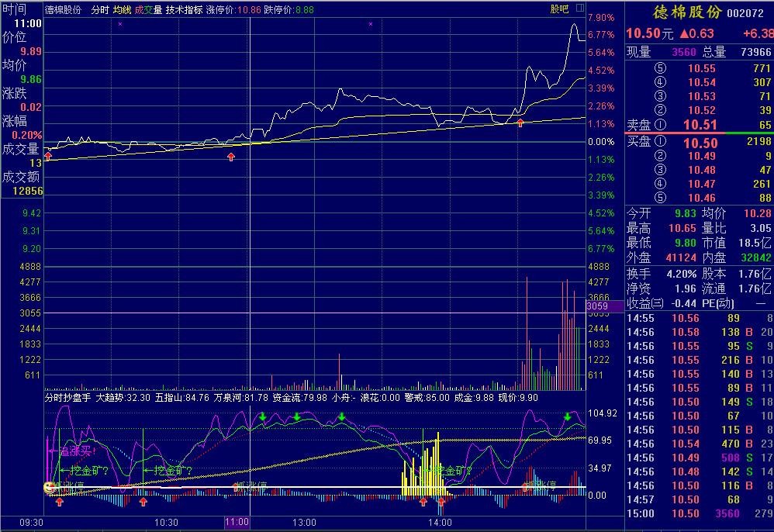Click red up-arrow marker near 14:30 on price line
774x532 pixels.
pyautogui.click(x=520, y=123)
